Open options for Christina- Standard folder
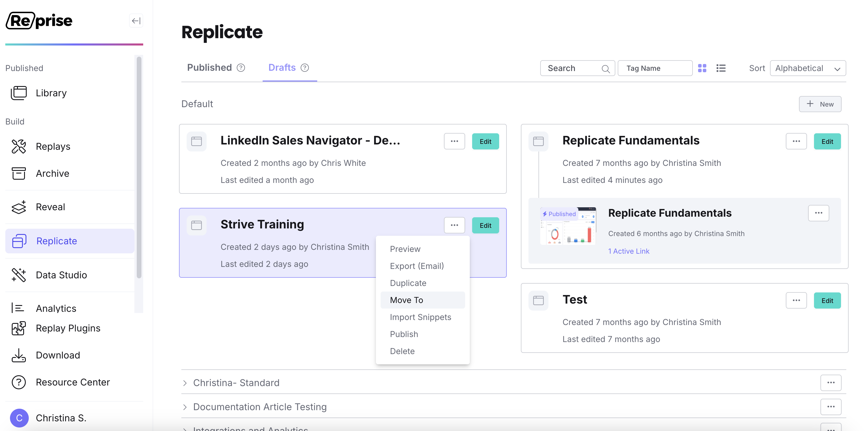Viewport: 868px width, 431px height. pyautogui.click(x=831, y=383)
